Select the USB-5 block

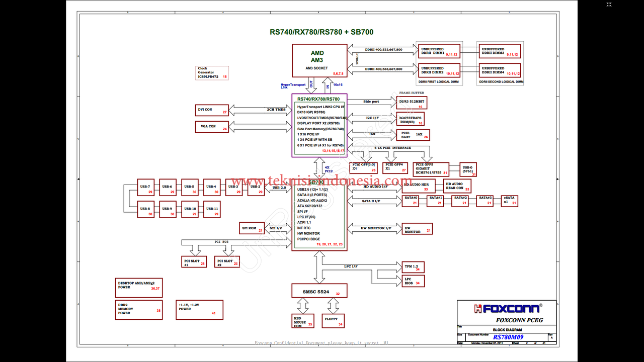tap(190, 187)
